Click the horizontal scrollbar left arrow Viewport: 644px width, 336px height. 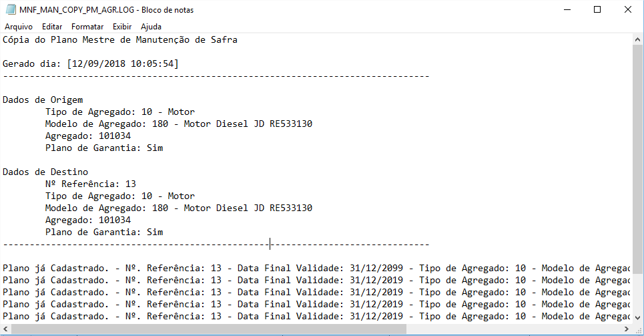pos(5,329)
